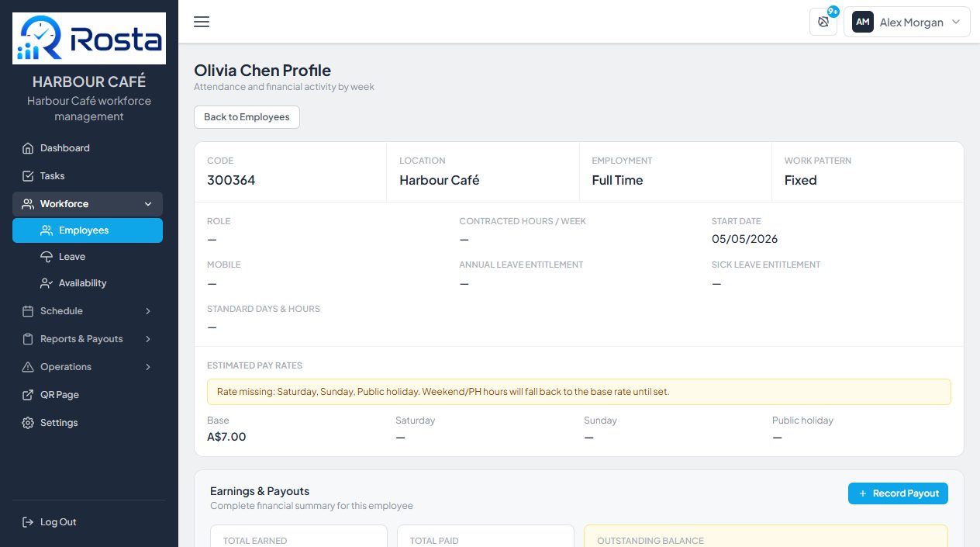980x547 pixels.
Task: Click the Schedule calendar icon
Action: pyautogui.click(x=28, y=311)
